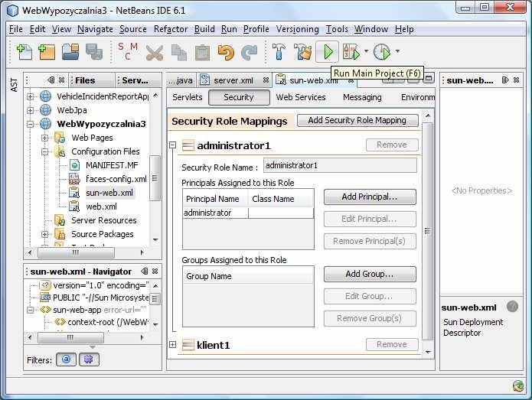Click the Profile Main Project clock icon

coord(382,52)
